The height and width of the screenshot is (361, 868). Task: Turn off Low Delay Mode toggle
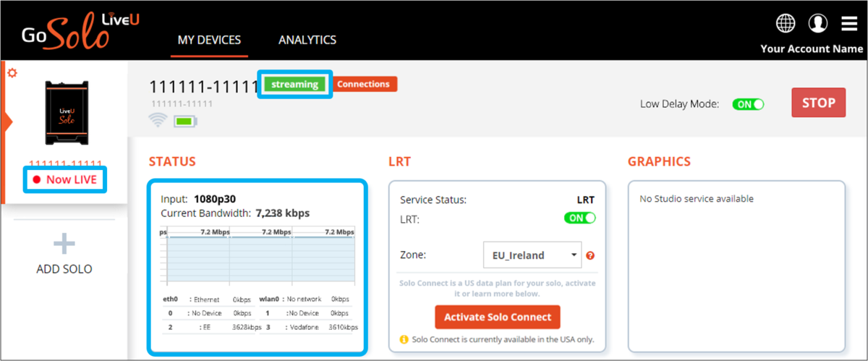(x=748, y=104)
